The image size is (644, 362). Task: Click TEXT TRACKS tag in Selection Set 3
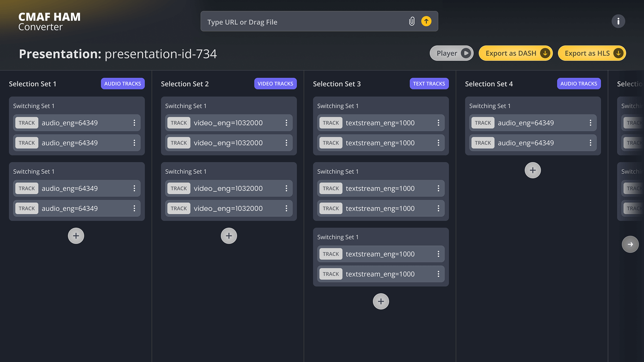pyautogui.click(x=429, y=84)
